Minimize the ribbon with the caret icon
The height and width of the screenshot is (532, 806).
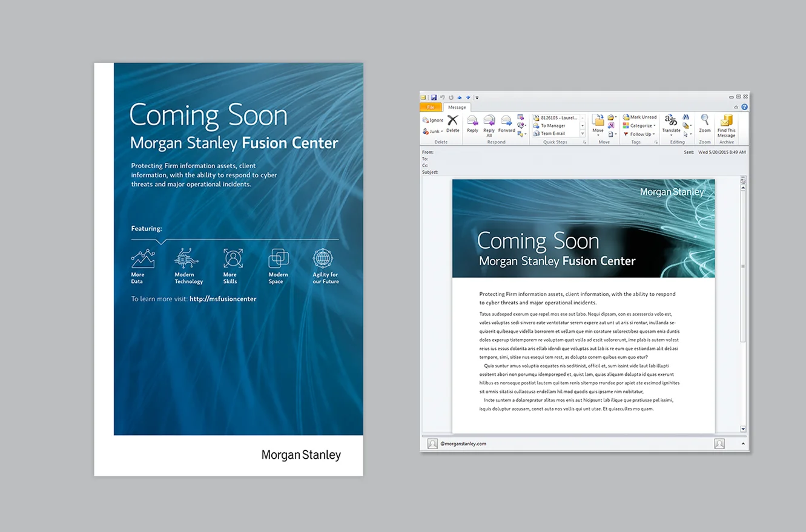[736, 107]
